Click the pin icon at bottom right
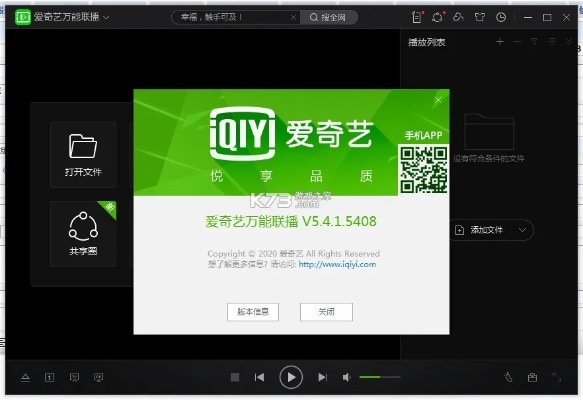Screen dimensions: 583x400 click(508, 377)
